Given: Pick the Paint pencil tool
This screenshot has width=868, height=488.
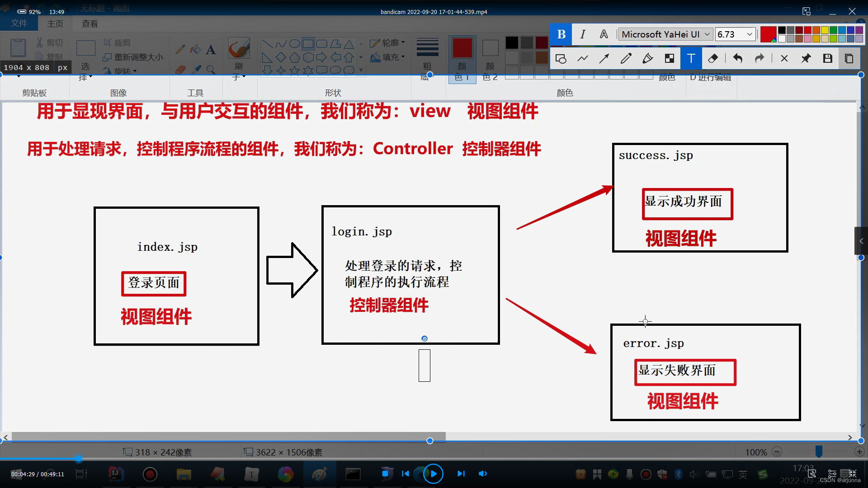Looking at the screenshot, I should pos(180,49).
